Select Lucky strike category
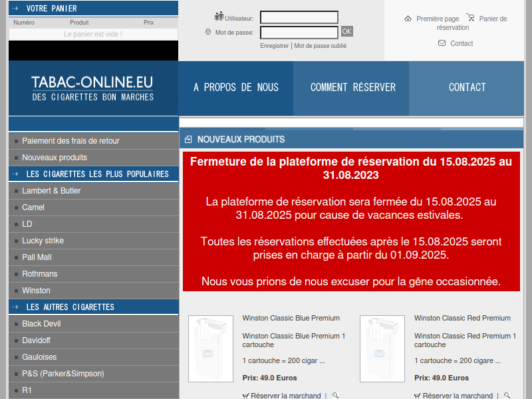 (x=94, y=241)
